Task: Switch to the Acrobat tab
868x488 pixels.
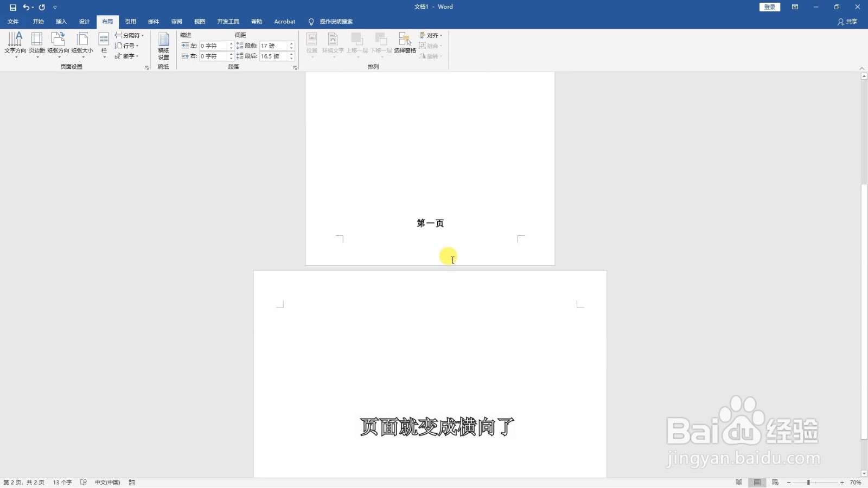Action: coord(285,22)
